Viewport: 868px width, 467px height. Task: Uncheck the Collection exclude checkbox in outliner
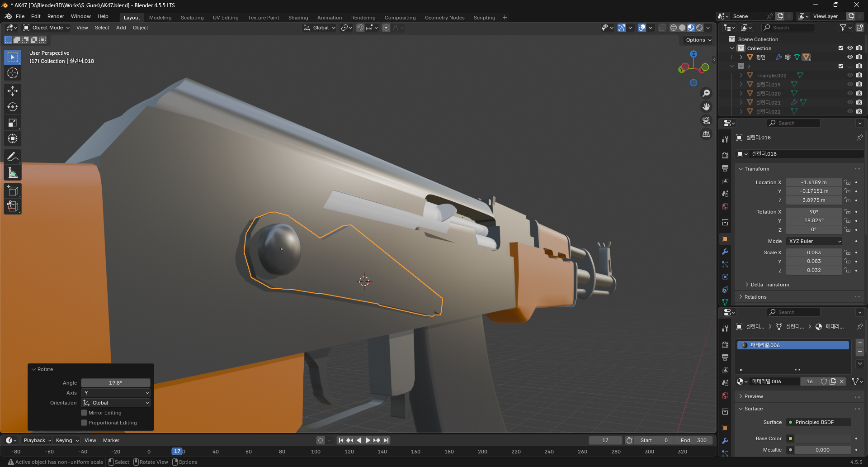[841, 48]
